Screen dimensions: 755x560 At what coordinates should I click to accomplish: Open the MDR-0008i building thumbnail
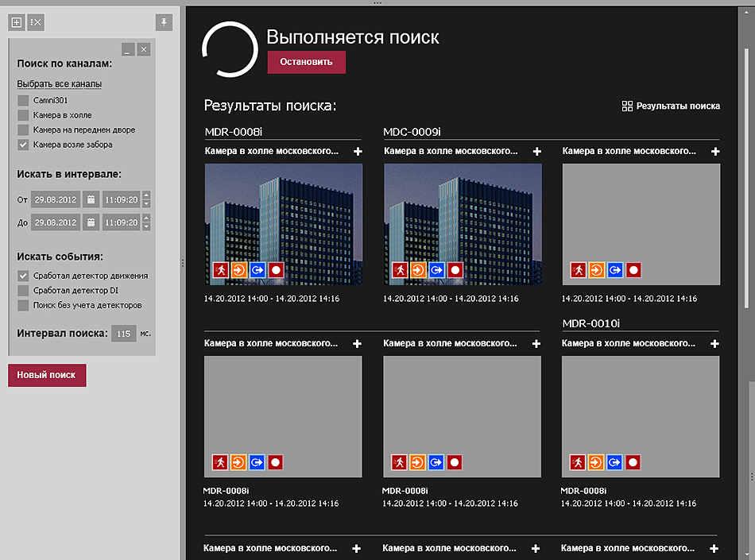(284, 224)
